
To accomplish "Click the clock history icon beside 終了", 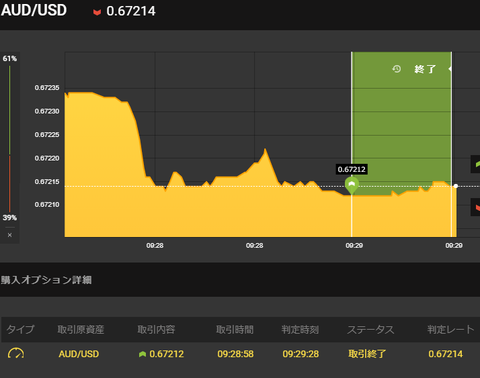I will click(x=396, y=69).
